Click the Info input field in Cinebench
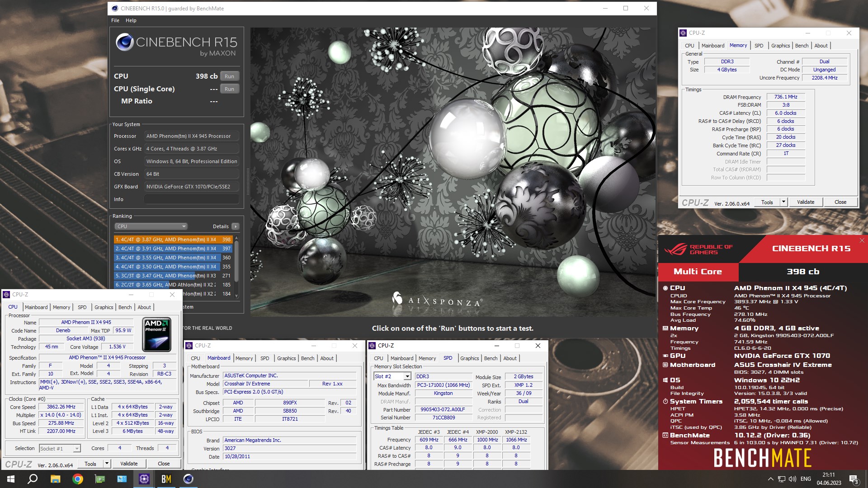Viewport: 868px width, 488px height. 191,199
